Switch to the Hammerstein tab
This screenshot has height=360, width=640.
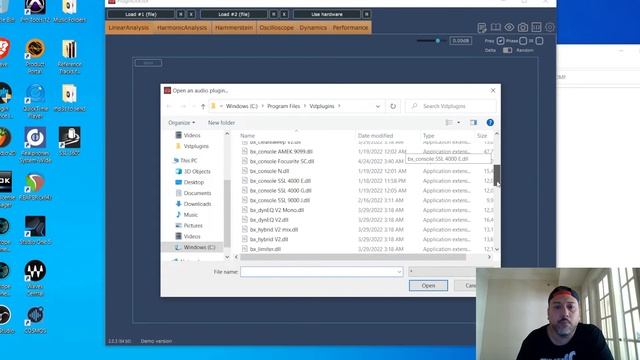point(234,28)
